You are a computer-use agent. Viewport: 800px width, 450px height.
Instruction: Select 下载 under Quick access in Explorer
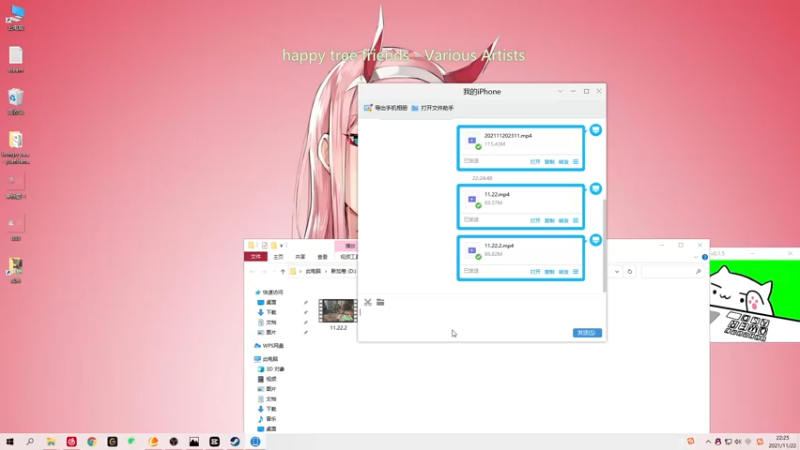coord(267,312)
